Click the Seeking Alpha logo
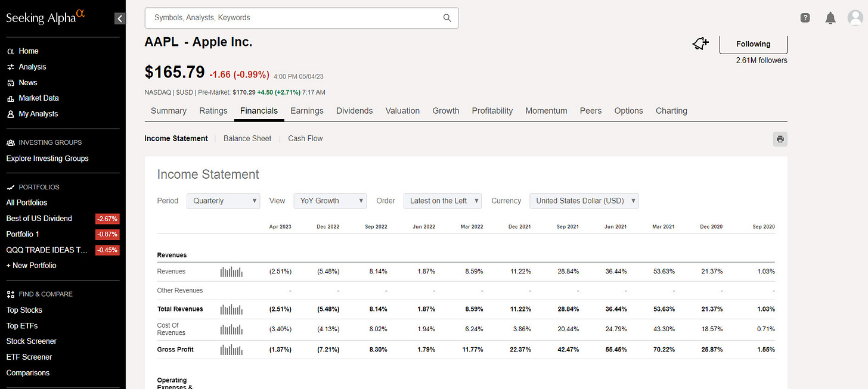 (x=45, y=17)
